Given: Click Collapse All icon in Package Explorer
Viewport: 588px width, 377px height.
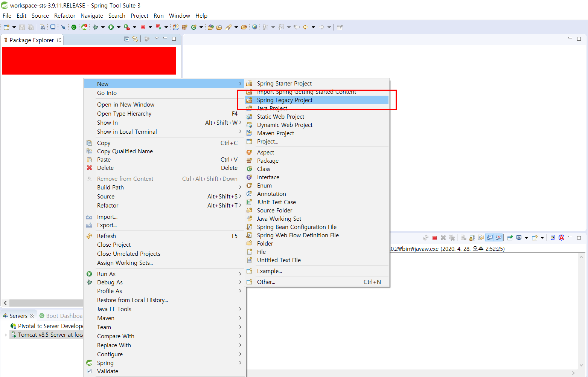Looking at the screenshot, I should 126,39.
